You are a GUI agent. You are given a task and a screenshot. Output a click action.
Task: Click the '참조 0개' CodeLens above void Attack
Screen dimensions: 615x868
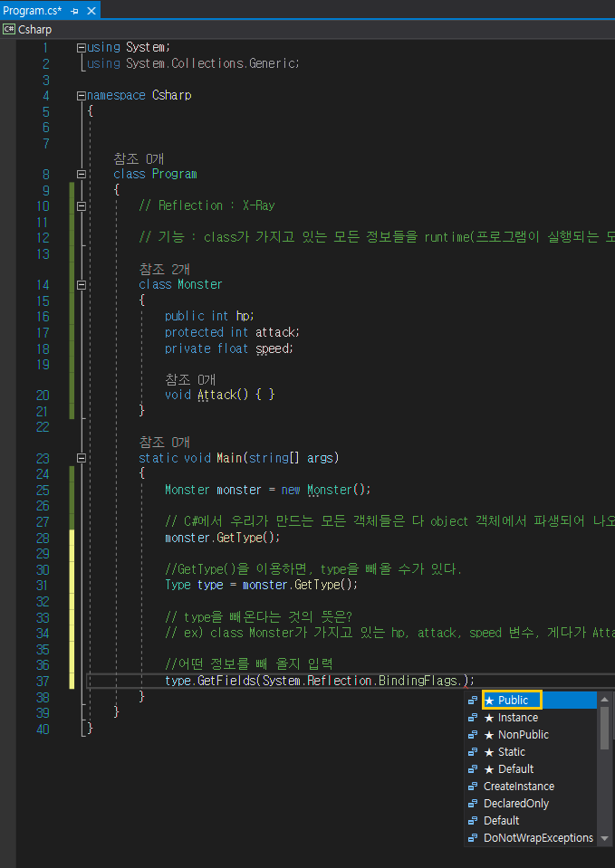click(x=190, y=380)
